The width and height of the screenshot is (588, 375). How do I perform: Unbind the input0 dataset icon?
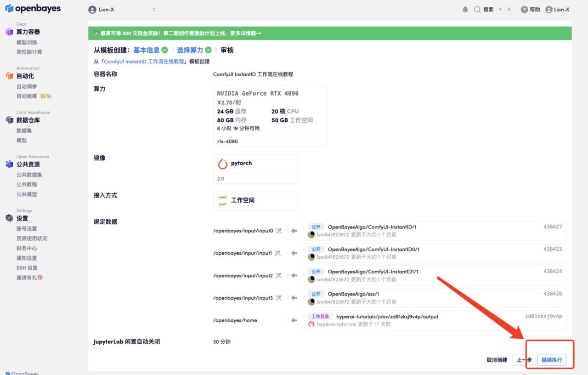[x=278, y=231]
